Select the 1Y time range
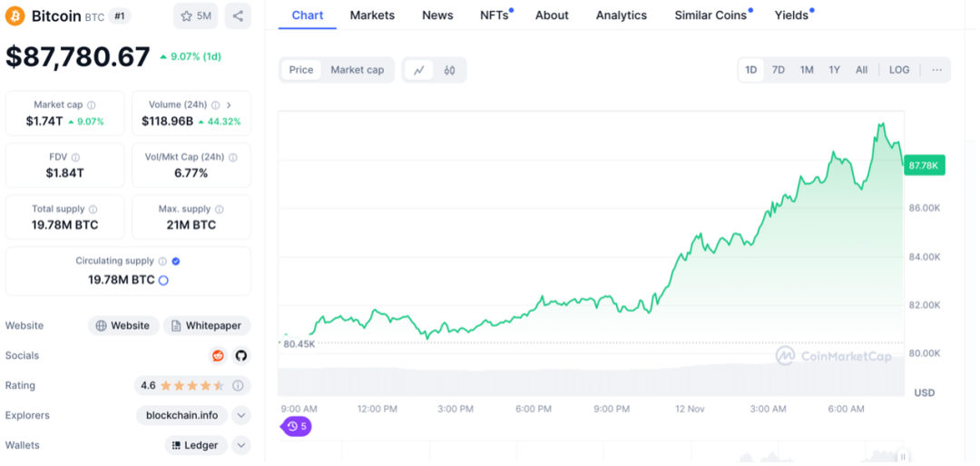980x466 pixels. pyautogui.click(x=835, y=70)
